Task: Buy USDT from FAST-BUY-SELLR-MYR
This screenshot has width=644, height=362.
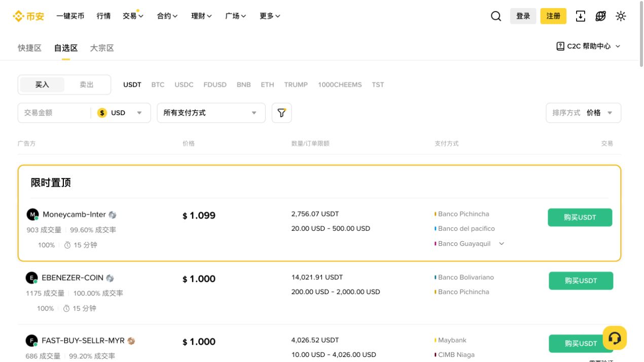Action: 581,344
